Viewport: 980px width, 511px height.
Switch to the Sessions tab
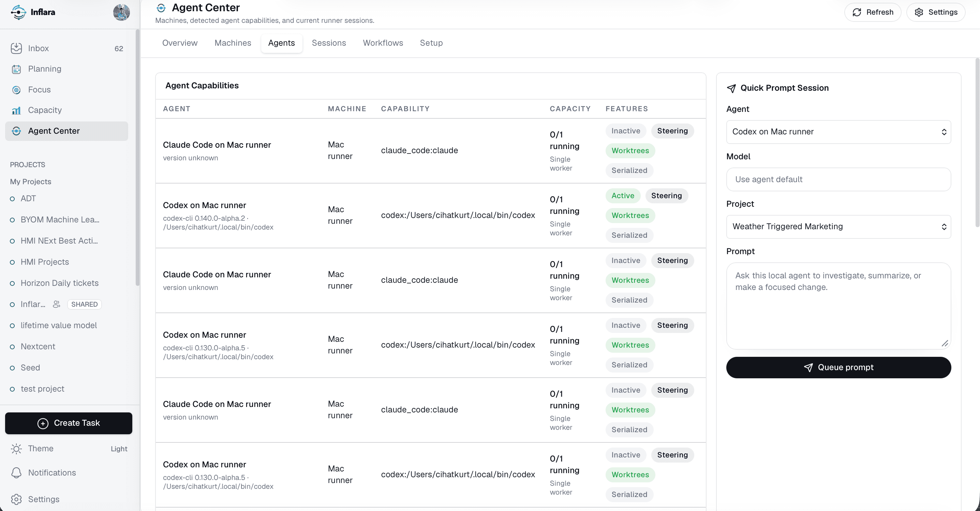tap(329, 43)
